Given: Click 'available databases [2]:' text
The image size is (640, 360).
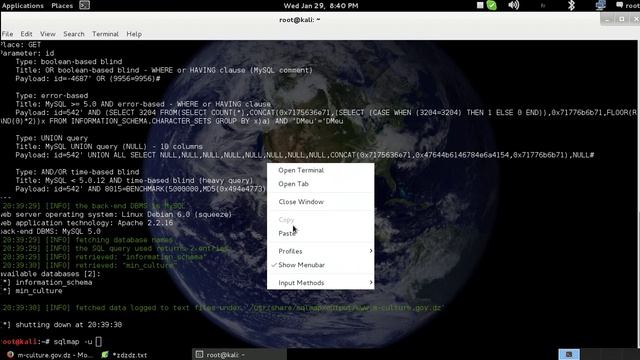Looking at the screenshot, I should point(50,273).
